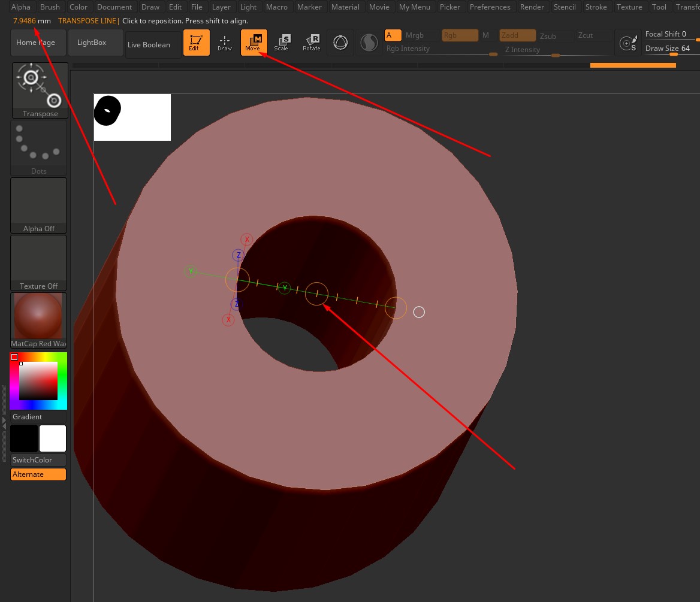Click the sphere icon right of Rotate
This screenshot has height=602, width=700.
340,43
